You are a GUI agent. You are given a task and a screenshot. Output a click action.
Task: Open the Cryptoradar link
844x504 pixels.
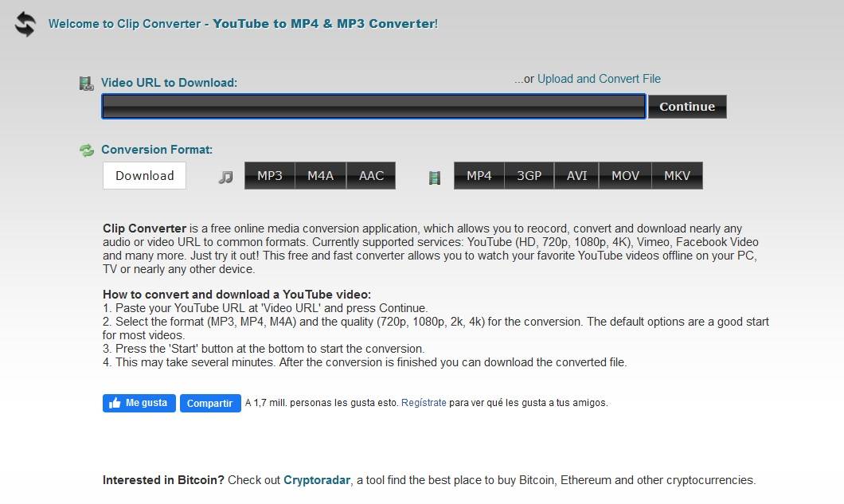[317, 480]
